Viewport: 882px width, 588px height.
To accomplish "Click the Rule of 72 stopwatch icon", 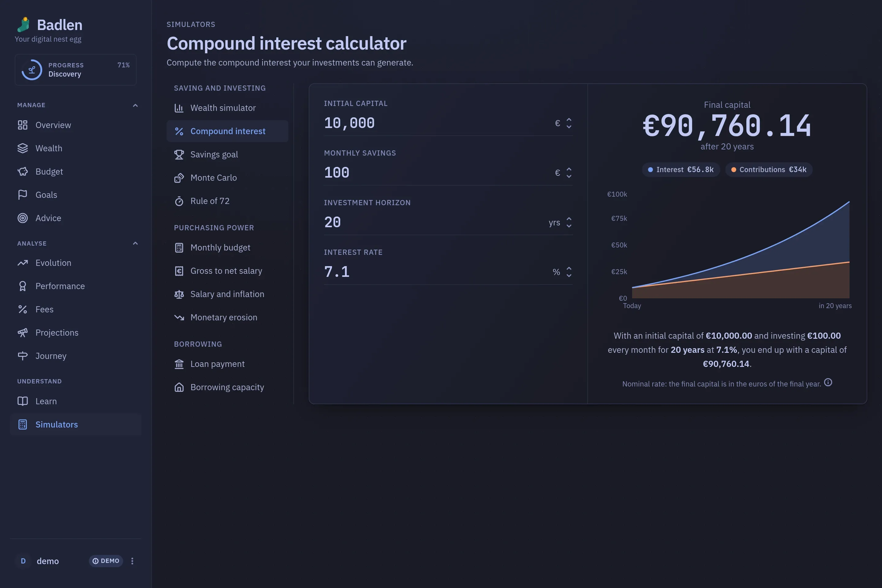I will coord(179,201).
